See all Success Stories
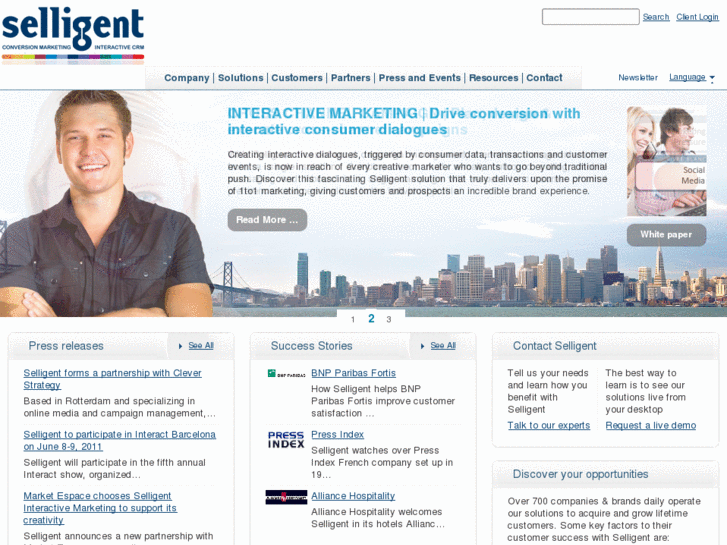The image size is (727, 545). [x=443, y=346]
